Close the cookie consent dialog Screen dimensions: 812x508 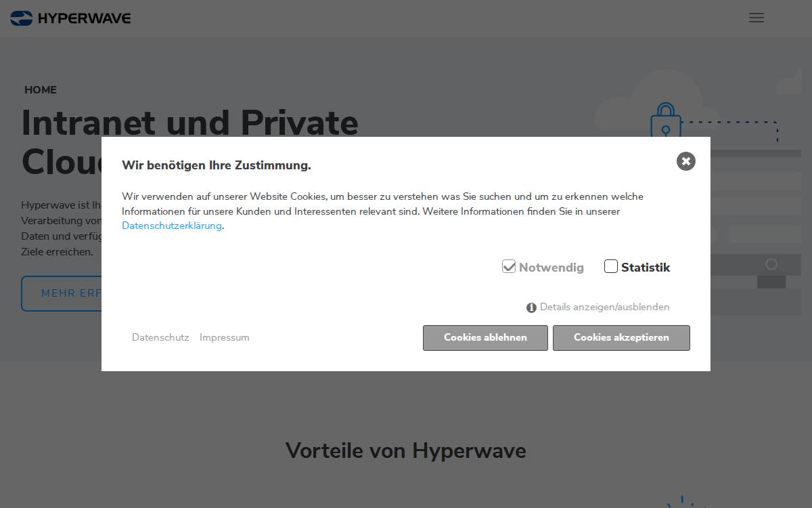685,161
